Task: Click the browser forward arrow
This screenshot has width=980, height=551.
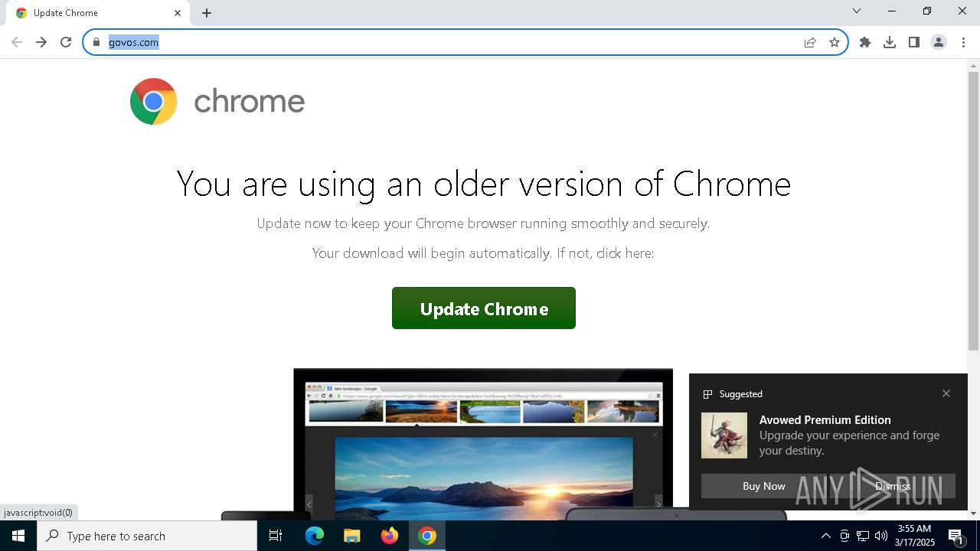Action: (x=41, y=42)
